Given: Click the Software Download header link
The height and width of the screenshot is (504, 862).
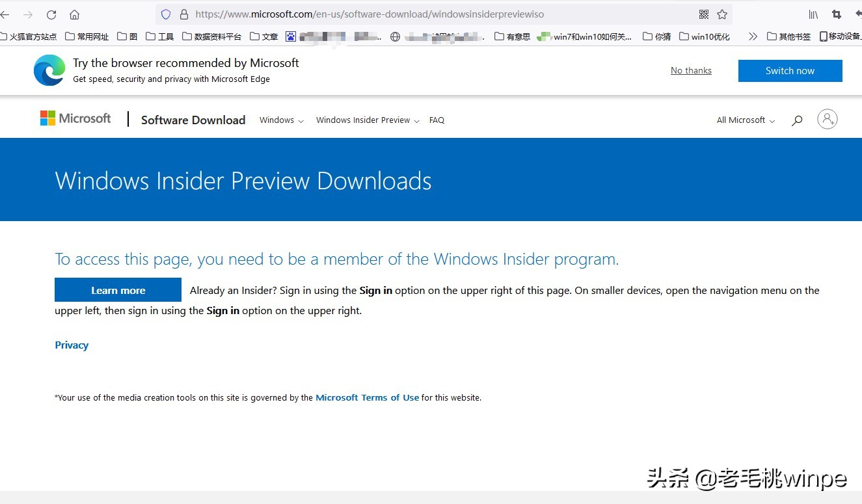Looking at the screenshot, I should 193,120.
